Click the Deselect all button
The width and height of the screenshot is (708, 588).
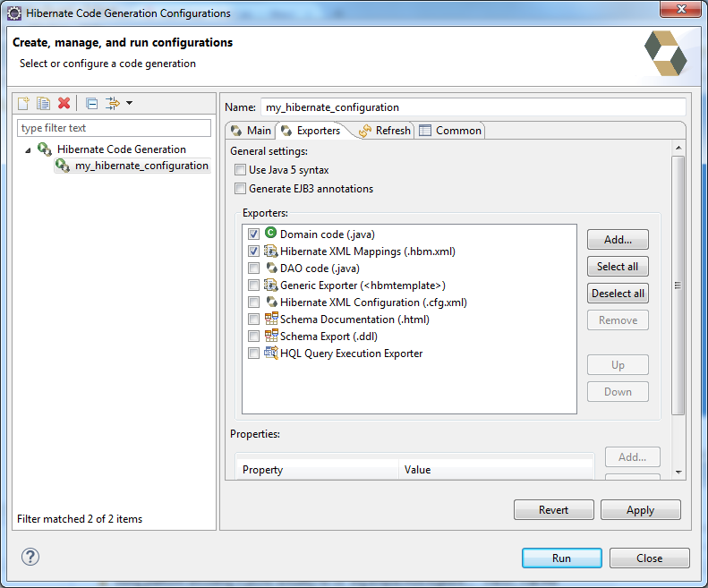coord(618,293)
